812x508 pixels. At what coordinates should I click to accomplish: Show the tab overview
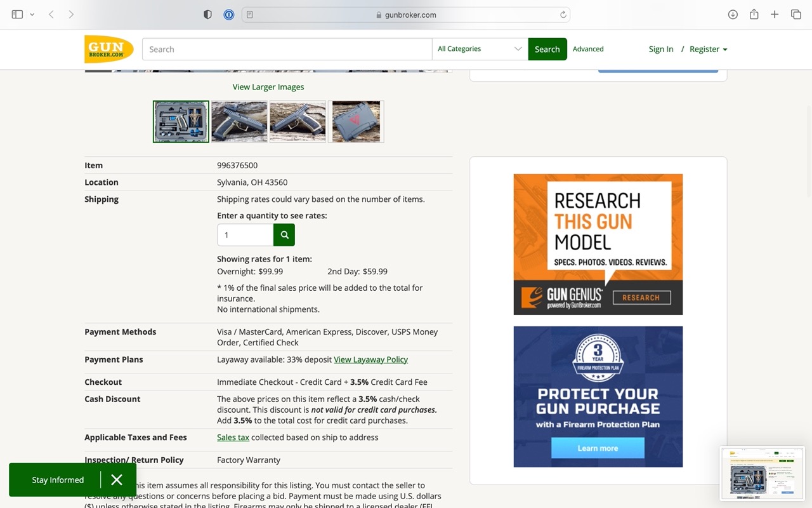click(x=796, y=15)
